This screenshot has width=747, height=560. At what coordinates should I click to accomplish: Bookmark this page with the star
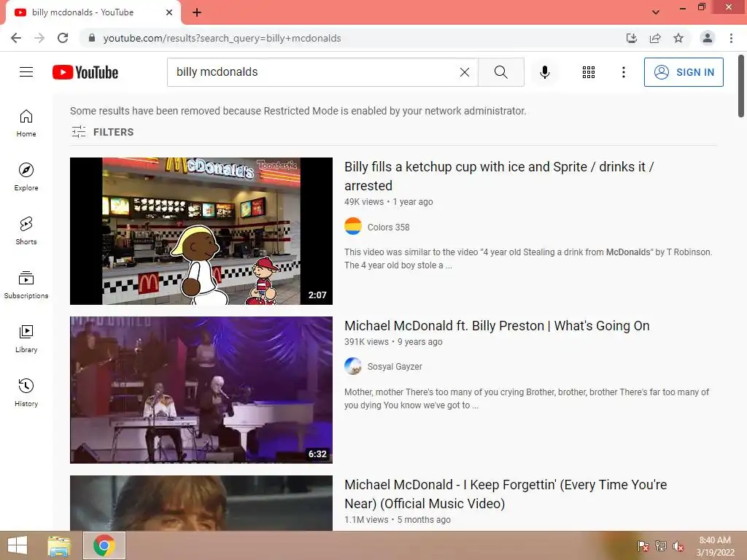click(678, 38)
